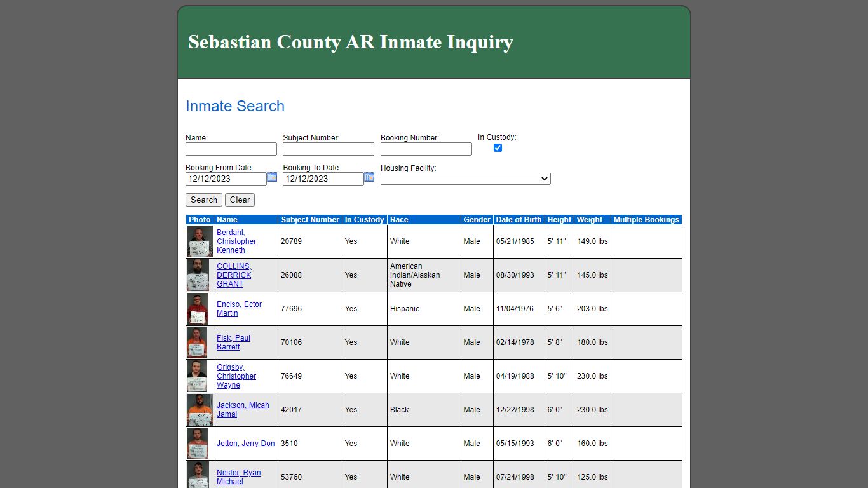Viewport: 868px width, 488px height.
Task: Click Fisk's mugshot thumbnail
Action: (x=197, y=342)
